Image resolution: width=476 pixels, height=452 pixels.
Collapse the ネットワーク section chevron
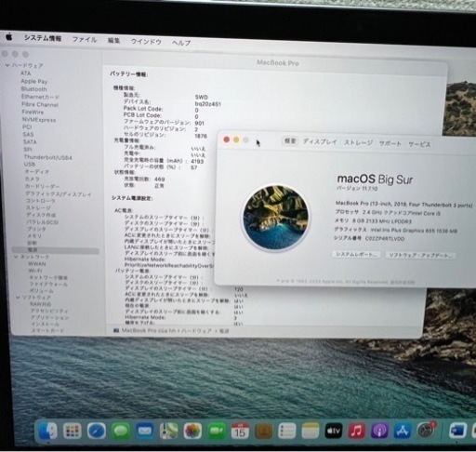pos(16,257)
